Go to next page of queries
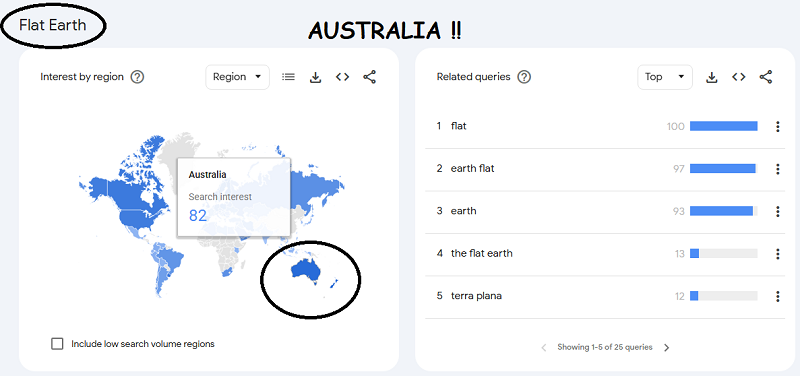Screen dimensions: 800x376 [666, 347]
